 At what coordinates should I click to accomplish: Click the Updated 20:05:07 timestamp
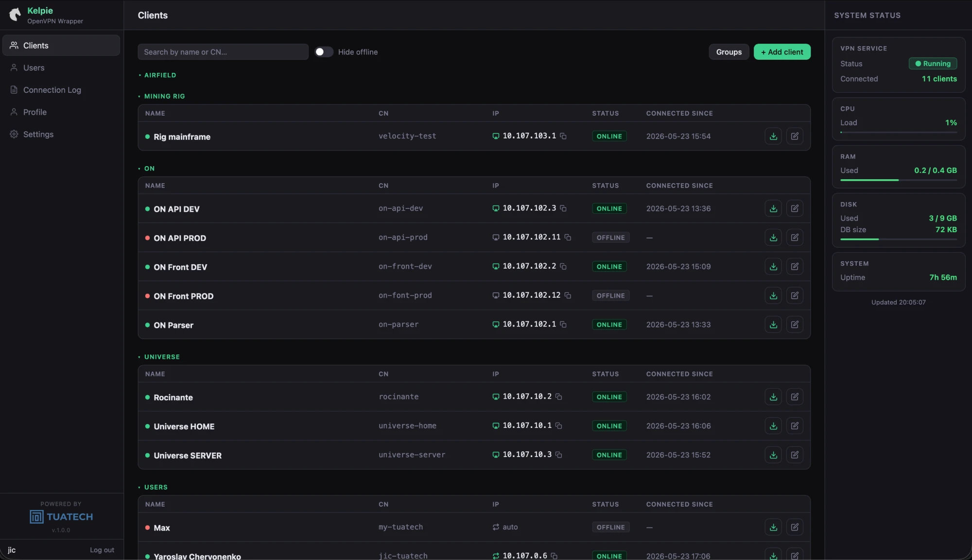click(x=898, y=302)
